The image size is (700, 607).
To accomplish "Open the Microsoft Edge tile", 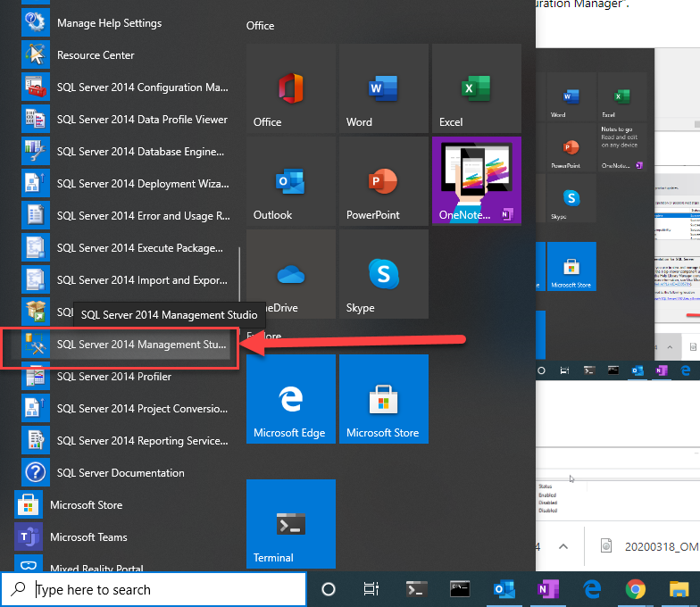I will coord(291,399).
